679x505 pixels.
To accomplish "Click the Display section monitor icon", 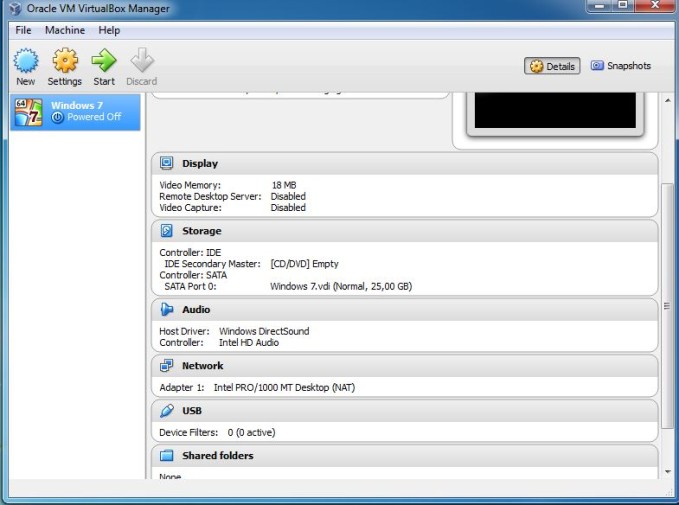I will click(x=167, y=163).
